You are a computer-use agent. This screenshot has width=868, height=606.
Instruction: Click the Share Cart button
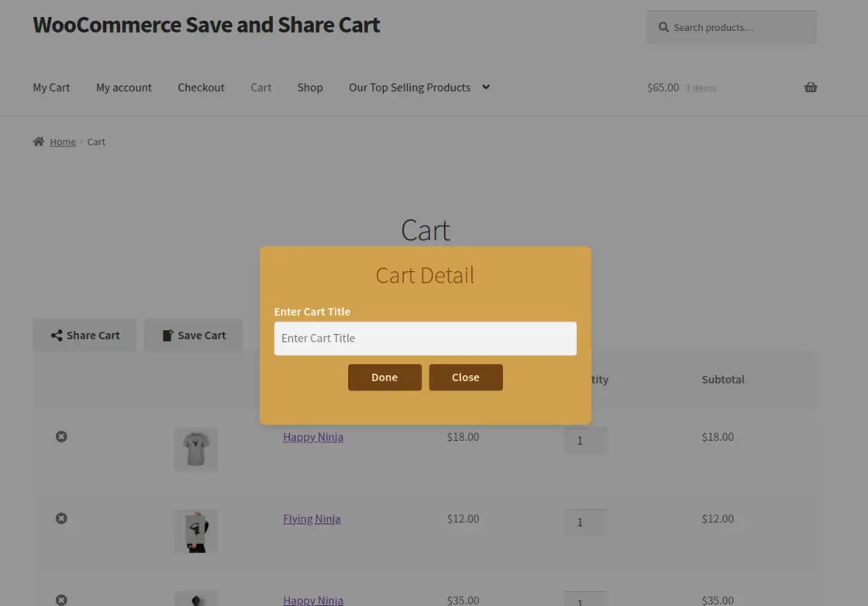tap(85, 336)
